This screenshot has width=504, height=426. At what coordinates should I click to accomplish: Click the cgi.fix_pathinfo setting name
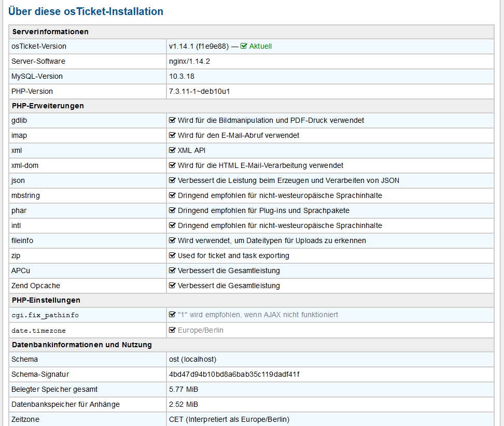[x=45, y=315]
